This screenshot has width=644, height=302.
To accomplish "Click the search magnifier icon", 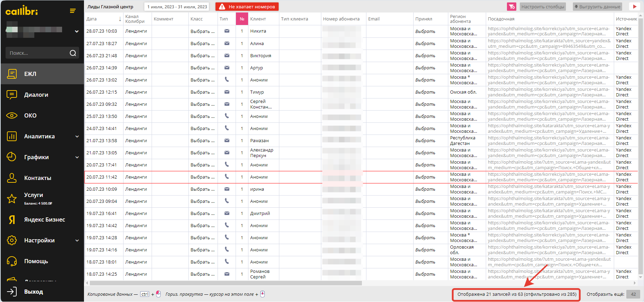I will pos(73,53).
